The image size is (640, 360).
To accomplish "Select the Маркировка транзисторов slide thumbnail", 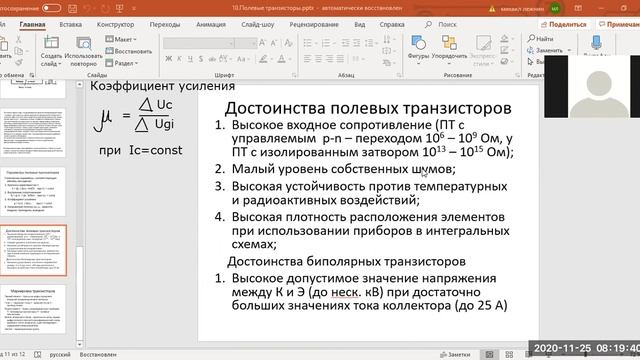I will tap(33, 309).
